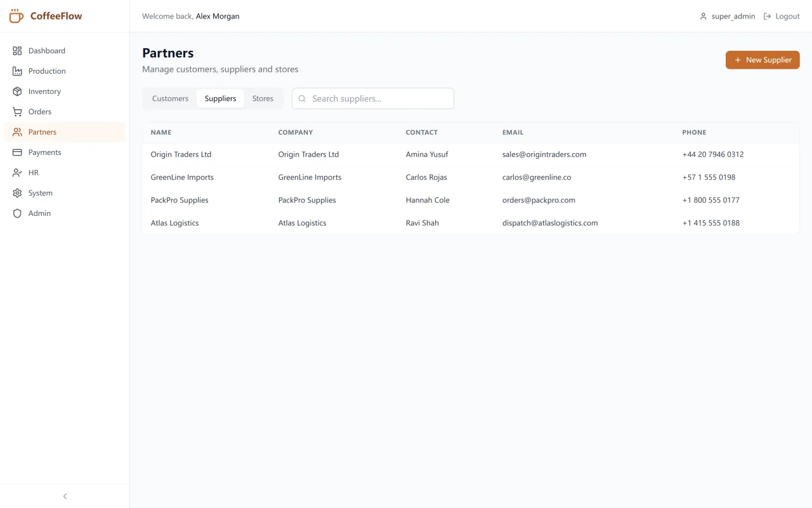Select Origin Traders Ltd in Name column
The image size is (812, 508).
point(181,154)
